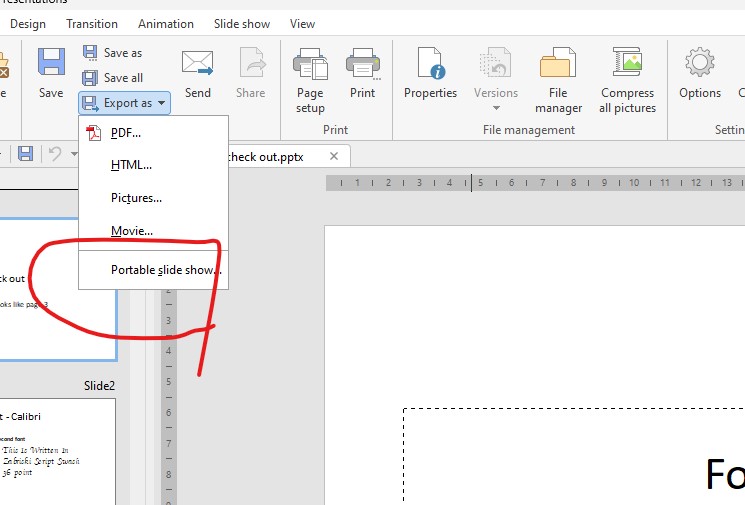Select HTML... in the export menu
This screenshot has width=745, height=505.
point(131,165)
